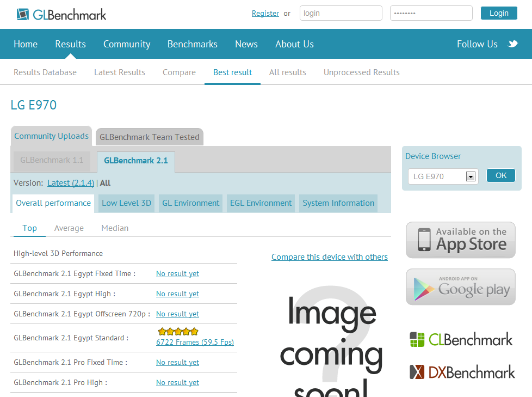This screenshot has height=397, width=532.
Task: Click the five-star rating for Egypt Standard
Action: pyautogui.click(x=178, y=332)
